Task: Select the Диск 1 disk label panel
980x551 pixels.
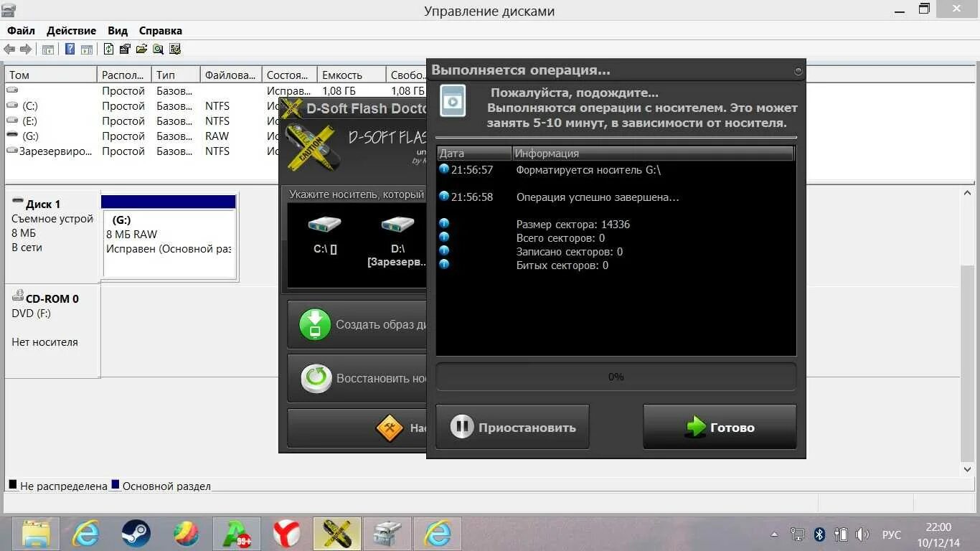Action: [52, 237]
